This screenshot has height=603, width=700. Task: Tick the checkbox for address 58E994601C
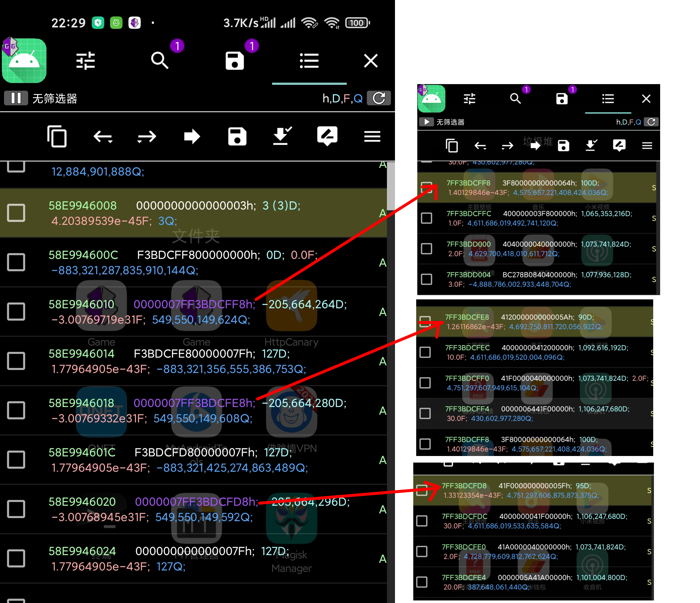pos(16,460)
